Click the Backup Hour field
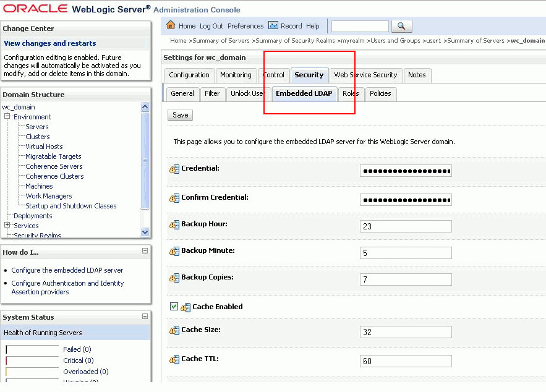Screen dimensions: 546x392 (x=406, y=226)
